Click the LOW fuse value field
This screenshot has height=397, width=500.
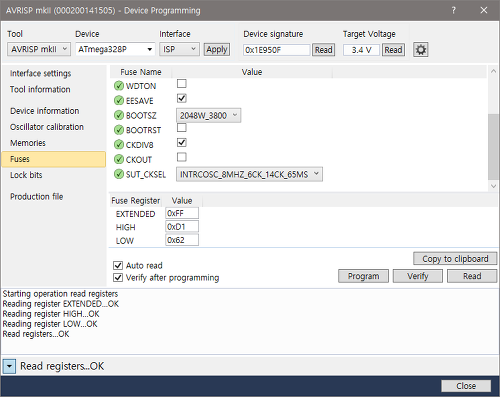coord(182,240)
